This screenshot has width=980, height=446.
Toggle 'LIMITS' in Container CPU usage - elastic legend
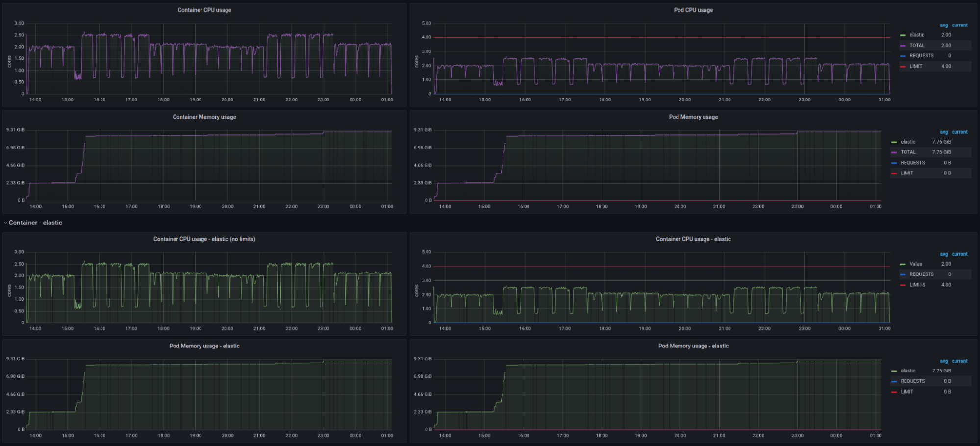coord(917,285)
